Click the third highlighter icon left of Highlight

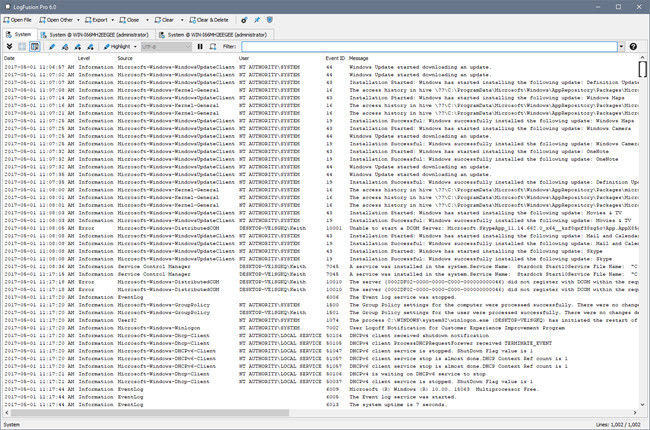(x=78, y=46)
